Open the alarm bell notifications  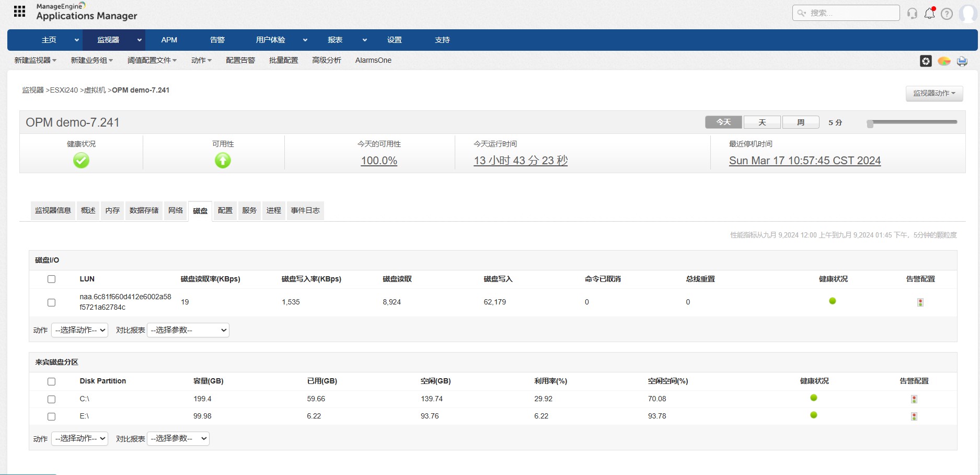pos(929,13)
